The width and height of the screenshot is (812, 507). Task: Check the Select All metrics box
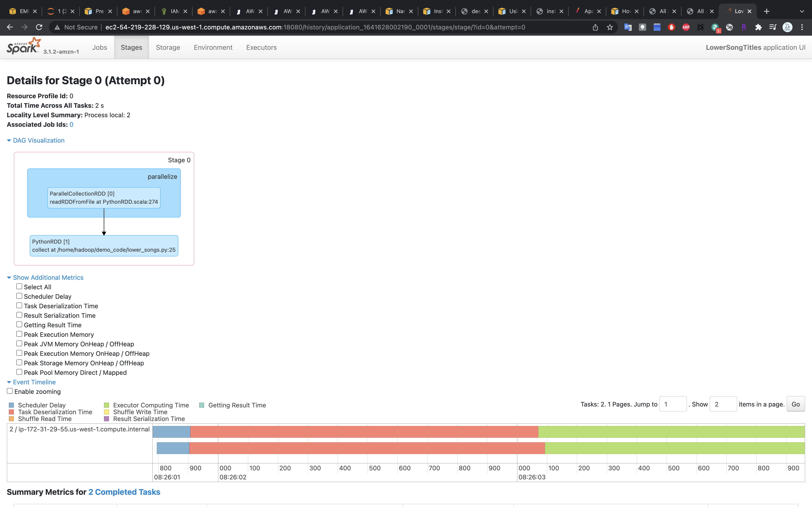(19, 287)
